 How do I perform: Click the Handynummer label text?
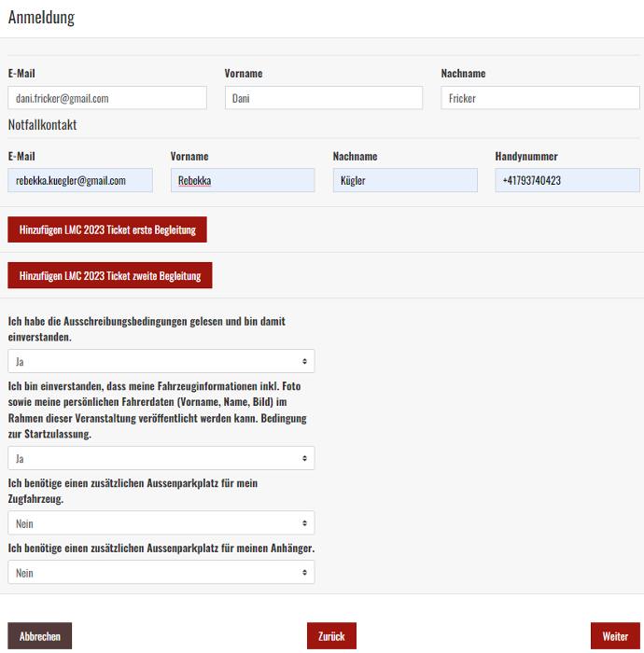click(525, 157)
